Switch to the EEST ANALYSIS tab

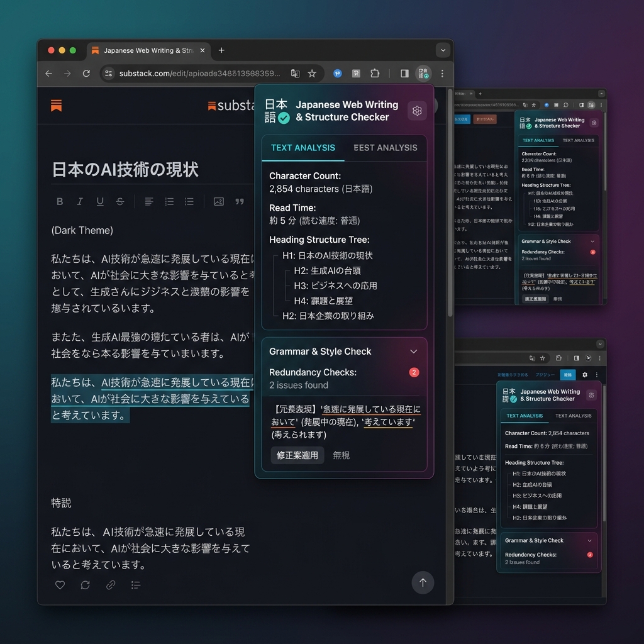pos(386,148)
